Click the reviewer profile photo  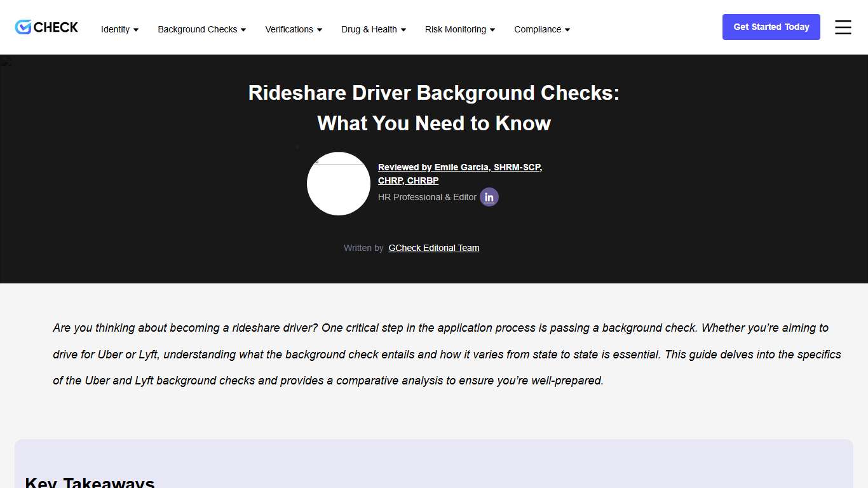[339, 184]
